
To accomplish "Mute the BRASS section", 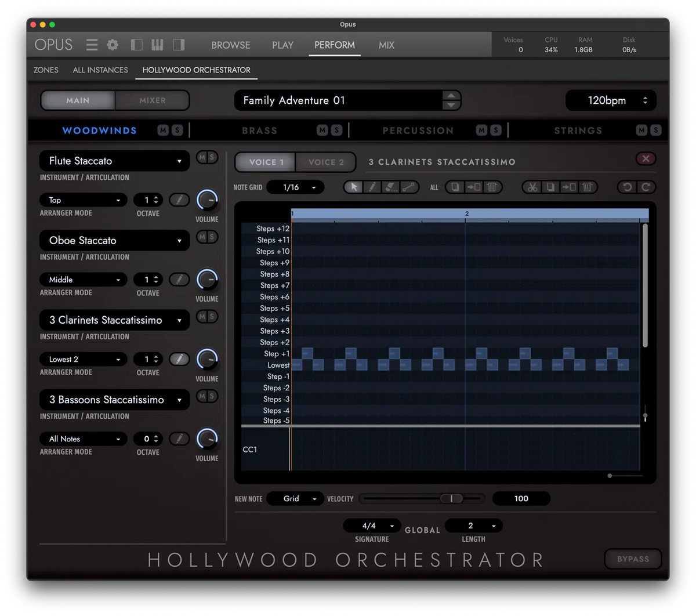I will tap(322, 130).
